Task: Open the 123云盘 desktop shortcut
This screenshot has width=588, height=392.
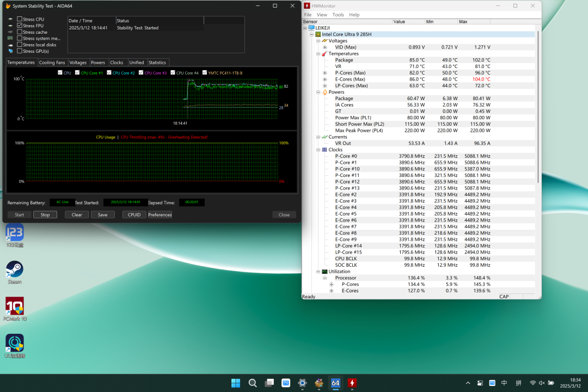Action: [14, 233]
